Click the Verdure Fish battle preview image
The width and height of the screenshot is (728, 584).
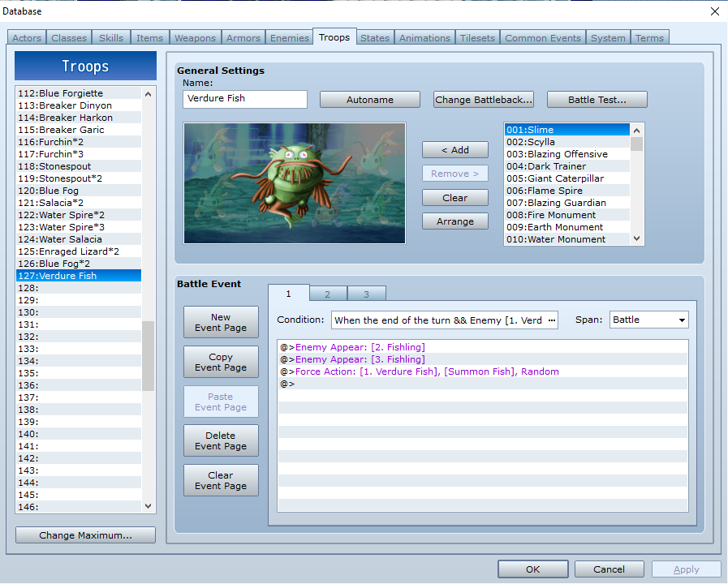(x=294, y=183)
